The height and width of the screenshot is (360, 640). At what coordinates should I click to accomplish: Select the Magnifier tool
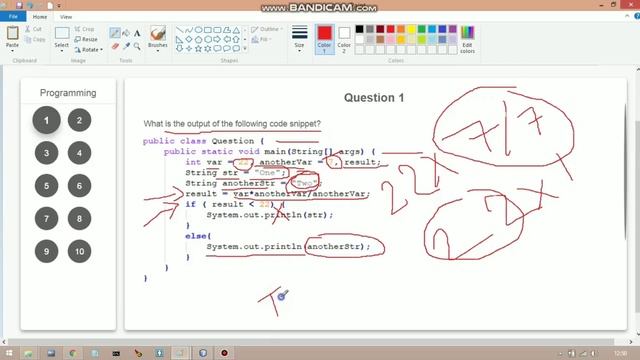tap(137, 47)
